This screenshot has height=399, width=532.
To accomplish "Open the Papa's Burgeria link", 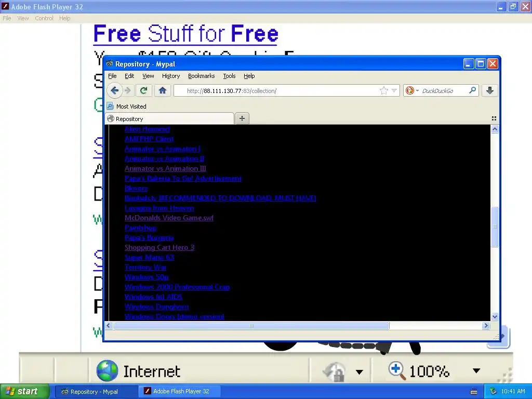I will point(149,237).
